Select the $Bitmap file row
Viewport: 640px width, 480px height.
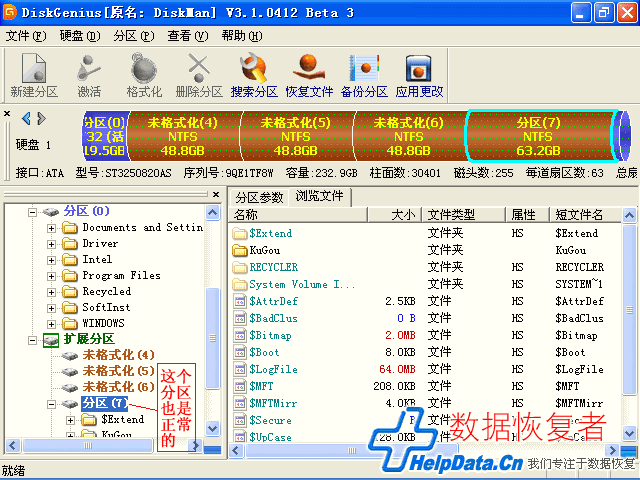425,336
